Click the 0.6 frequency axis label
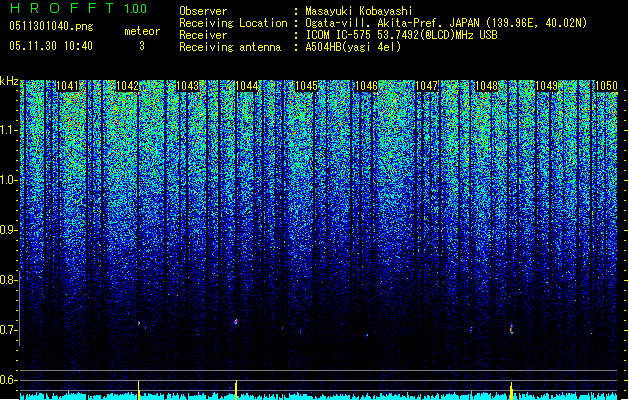Image resolution: width=629 pixels, height=400 pixels. point(8,380)
